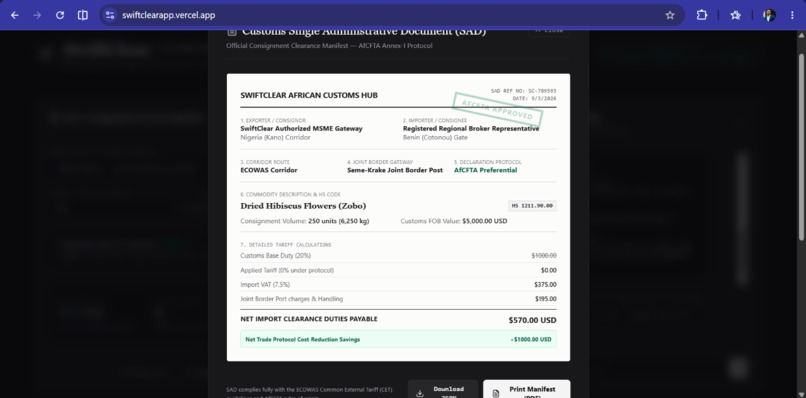Open the browser extensions puzzle icon
Screen dimensions: 806x398
tap(702, 15)
